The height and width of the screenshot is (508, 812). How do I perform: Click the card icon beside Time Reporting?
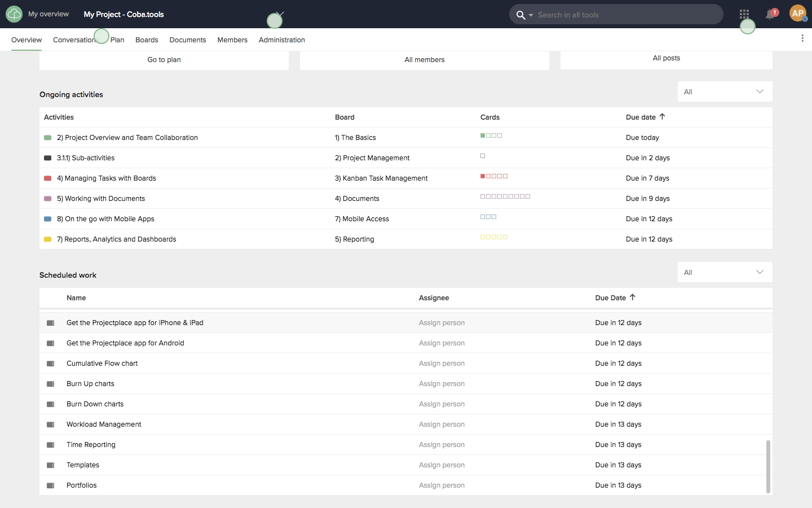click(50, 445)
